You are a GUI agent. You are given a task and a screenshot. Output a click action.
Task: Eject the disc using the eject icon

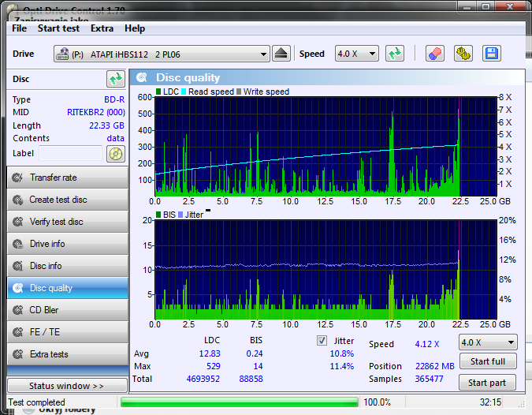click(x=281, y=54)
